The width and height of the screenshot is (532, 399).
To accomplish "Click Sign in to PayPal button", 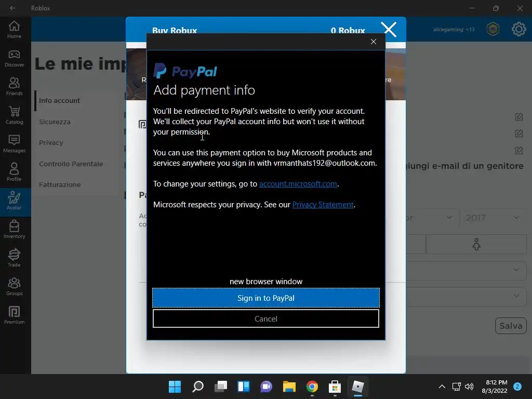I will (266, 298).
